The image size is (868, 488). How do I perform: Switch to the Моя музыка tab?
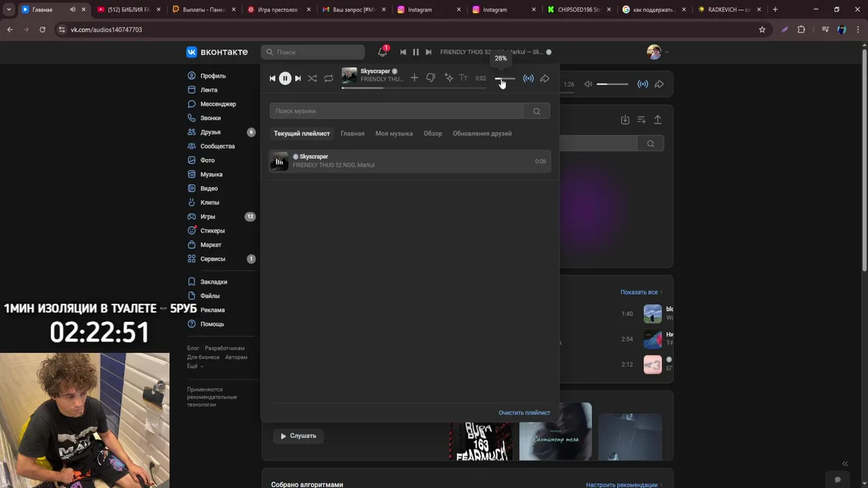[x=394, y=134]
